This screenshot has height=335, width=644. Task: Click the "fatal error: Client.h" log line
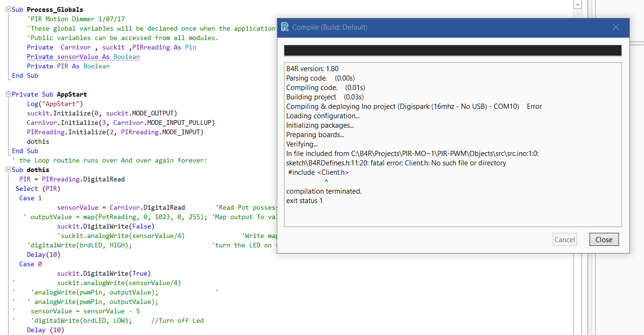point(396,163)
